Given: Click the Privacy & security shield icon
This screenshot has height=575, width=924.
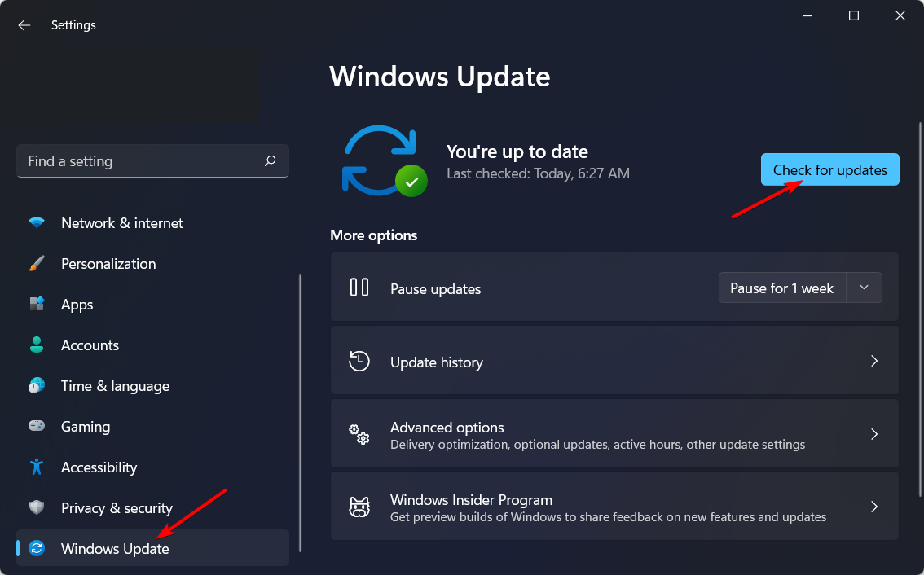Looking at the screenshot, I should pos(37,507).
